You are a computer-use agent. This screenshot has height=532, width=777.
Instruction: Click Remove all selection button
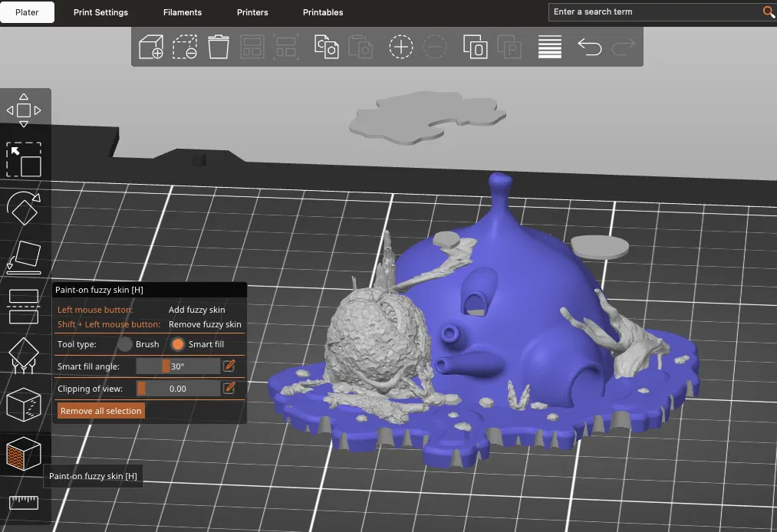[101, 411]
